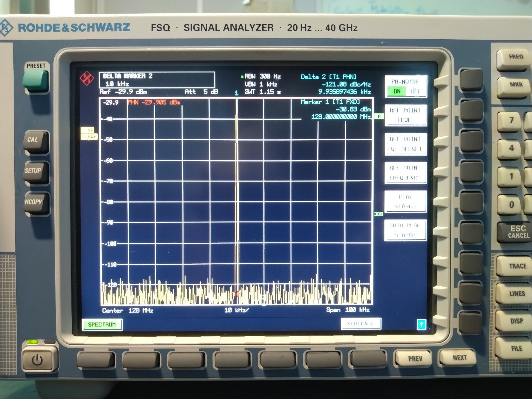Image resolution: width=532 pixels, height=399 pixels.
Task: Tap numeric keypad key 4
Action: (510, 150)
